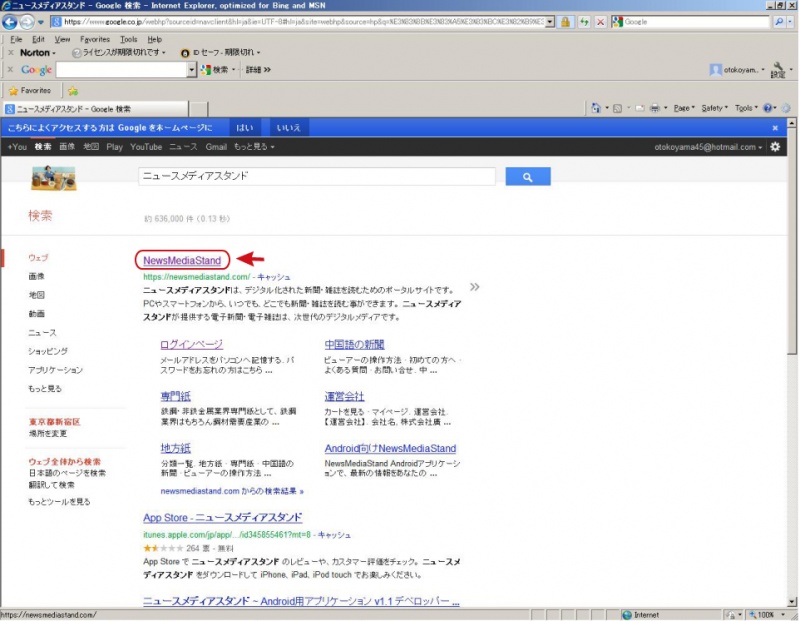Select the ショッピング filter in left sidebar
800x621 pixels.
point(48,351)
